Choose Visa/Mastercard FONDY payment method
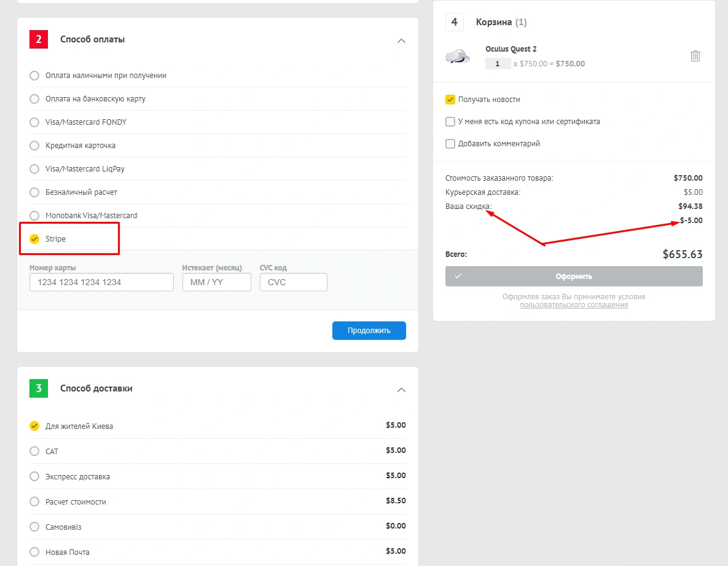This screenshot has height=566, width=728. 34,122
